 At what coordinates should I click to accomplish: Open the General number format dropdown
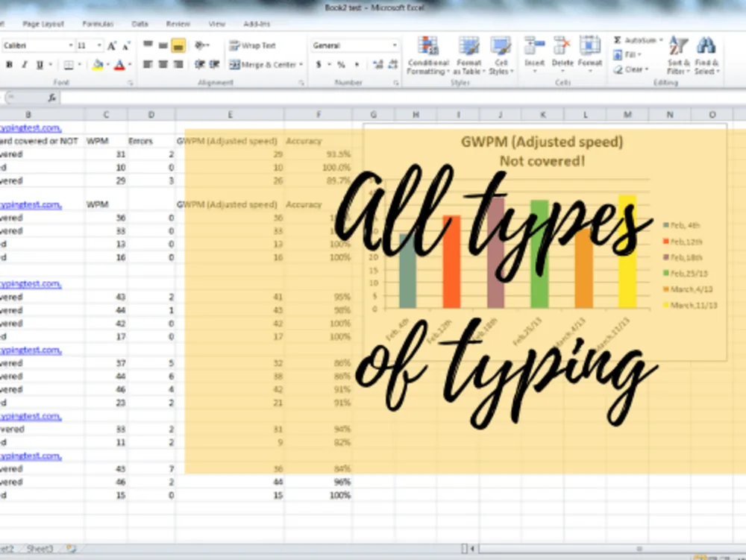coord(395,45)
